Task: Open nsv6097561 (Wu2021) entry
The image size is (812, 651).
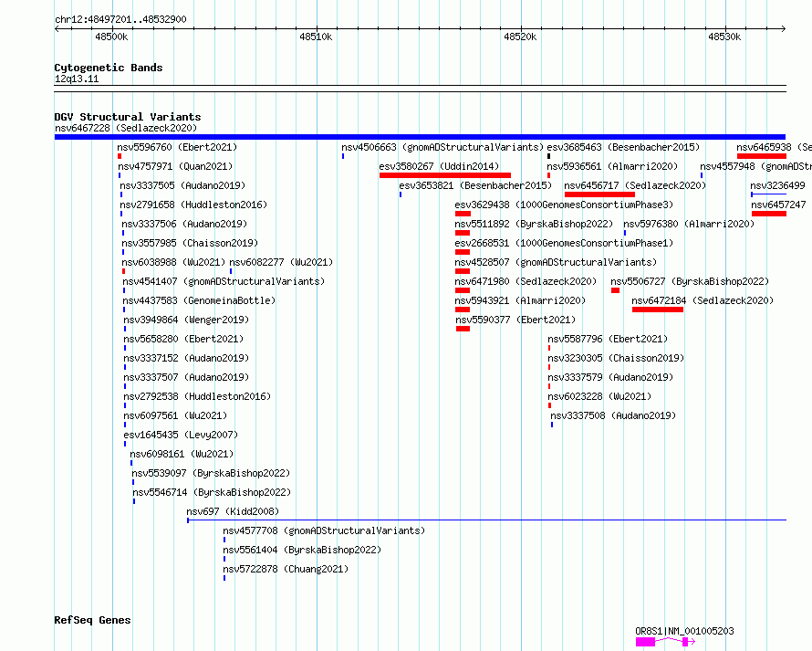Action: click(x=175, y=415)
